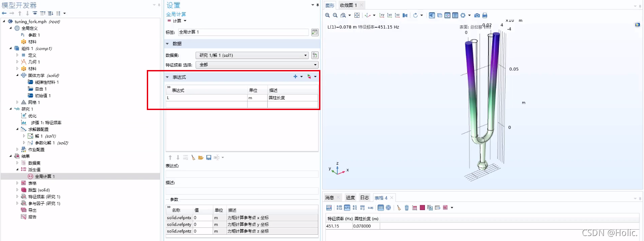Viewport: 644px width, 241px height.
Task: Select the 全局计算 1 tree node
Action: click(45, 176)
